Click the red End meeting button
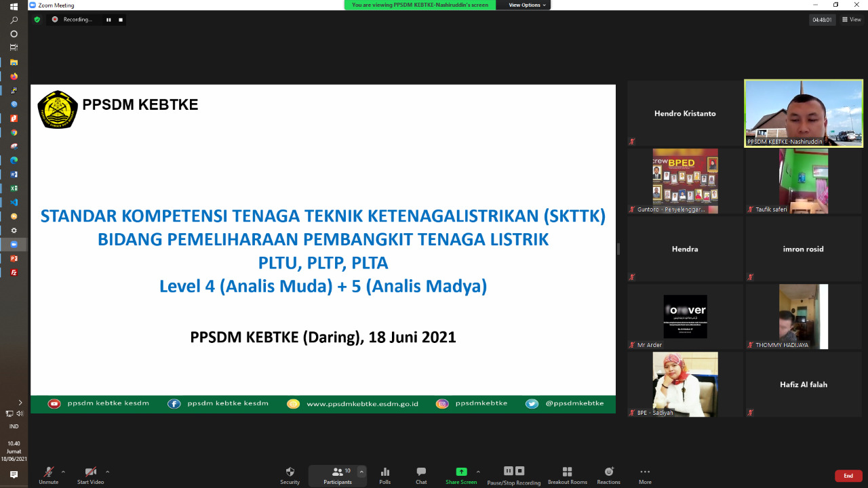Image resolution: width=868 pixels, height=488 pixels. point(848,476)
